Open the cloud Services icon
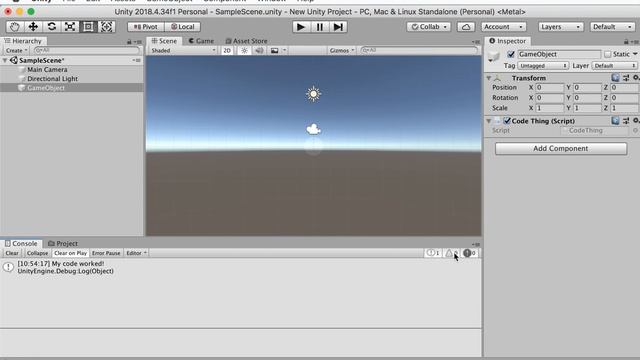Viewport: 640px width, 360px height. [x=466, y=27]
